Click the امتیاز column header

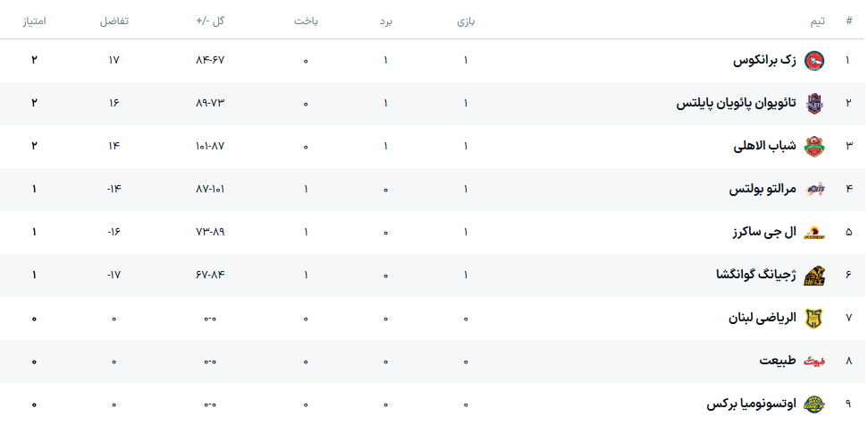pos(34,21)
